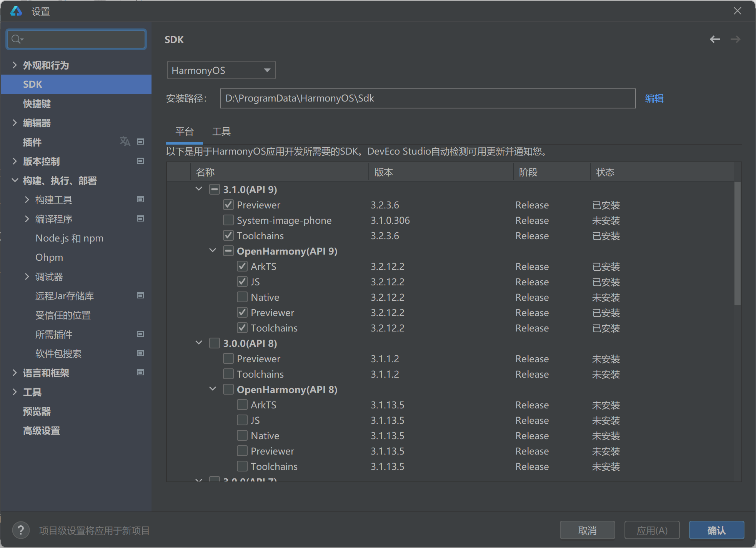Collapse the 3.1.0(API 9) SDK group
This screenshot has height=548, width=756.
[x=199, y=189]
